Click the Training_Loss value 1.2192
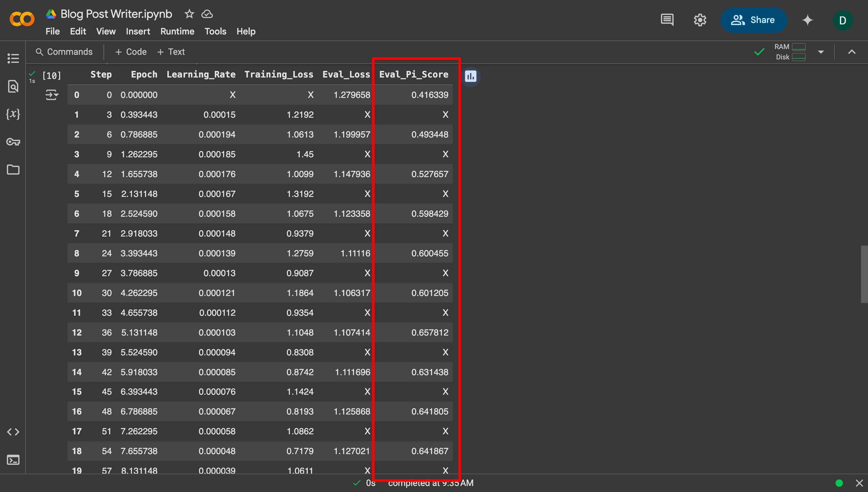The image size is (868, 492). tap(300, 115)
